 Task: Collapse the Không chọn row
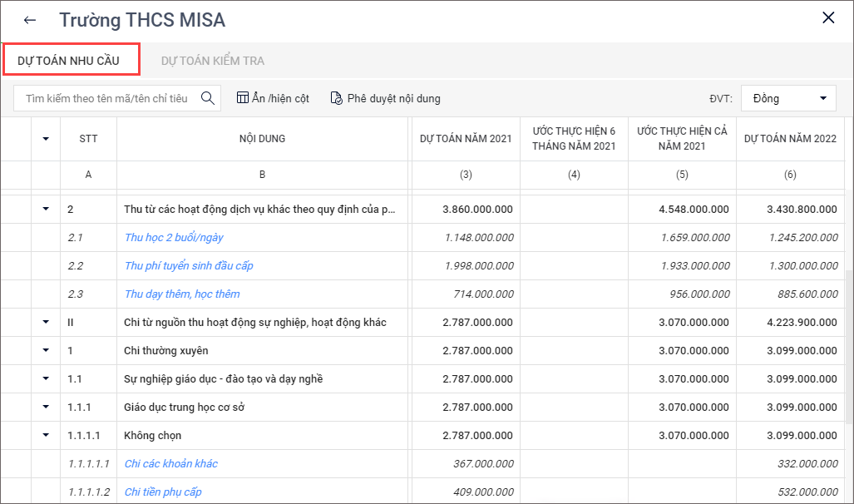[x=46, y=435]
